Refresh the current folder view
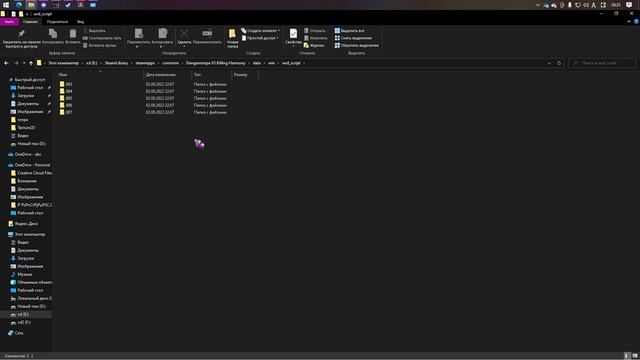The height and width of the screenshot is (360, 640). pyautogui.click(x=559, y=63)
